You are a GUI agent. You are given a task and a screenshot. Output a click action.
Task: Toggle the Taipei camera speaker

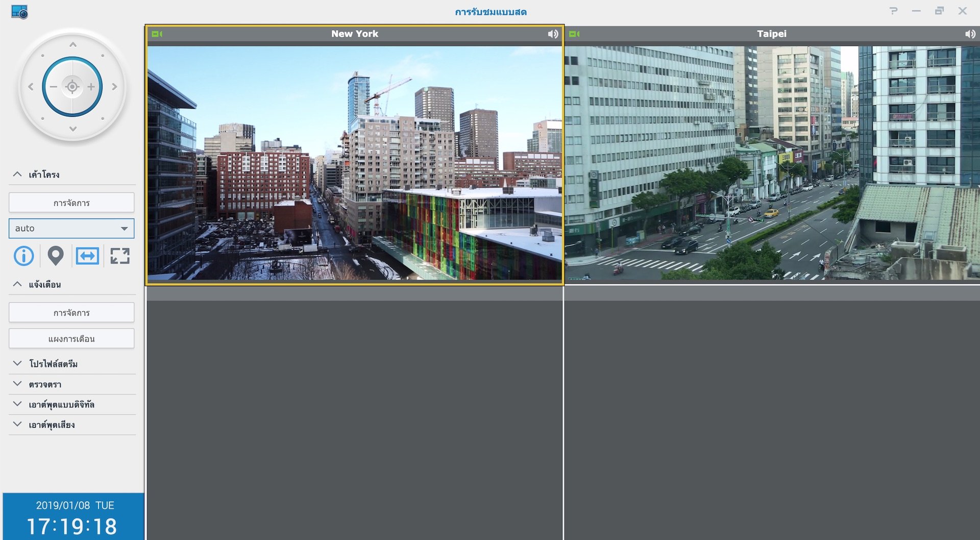click(970, 34)
